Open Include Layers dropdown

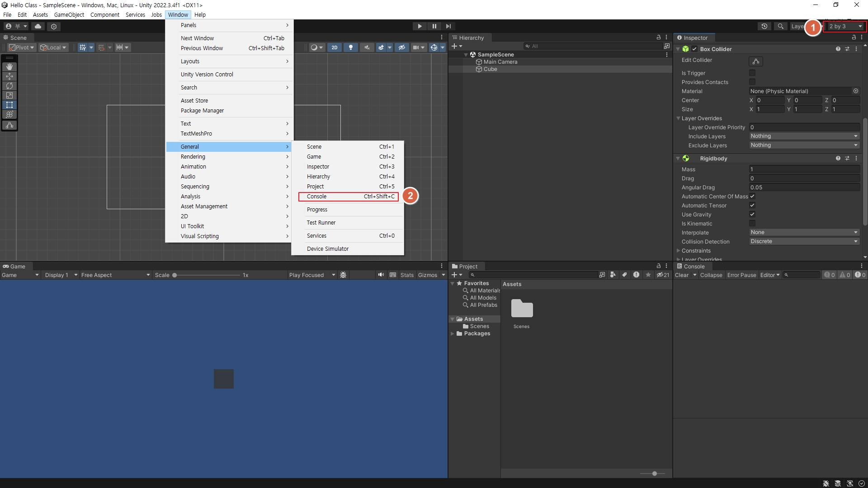[x=804, y=136]
